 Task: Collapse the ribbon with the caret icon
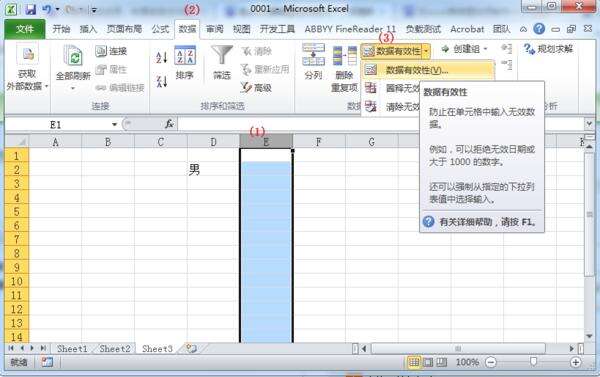pyautogui.click(x=523, y=29)
